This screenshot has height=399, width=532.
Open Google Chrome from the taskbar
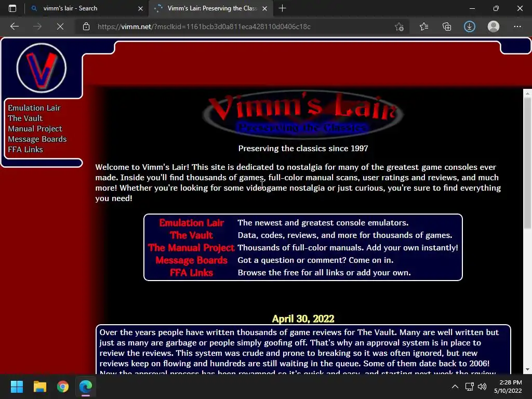[x=63, y=387]
